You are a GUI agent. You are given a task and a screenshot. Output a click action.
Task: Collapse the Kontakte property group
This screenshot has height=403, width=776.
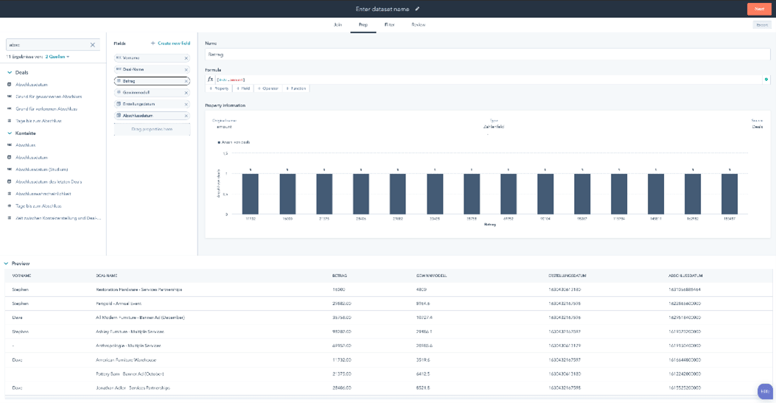pyautogui.click(x=10, y=133)
